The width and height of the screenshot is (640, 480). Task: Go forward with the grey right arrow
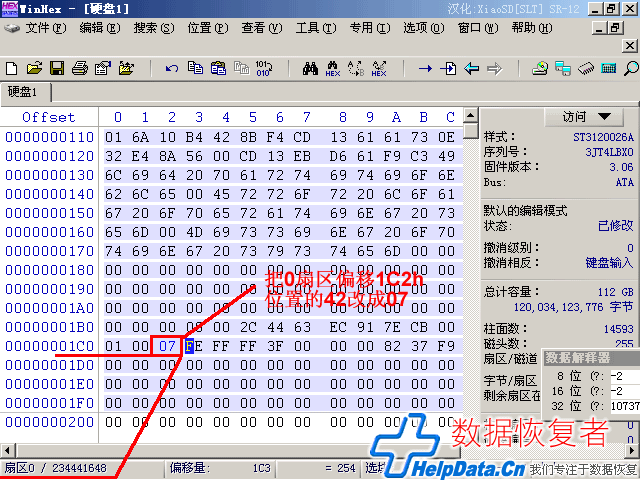click(494, 68)
